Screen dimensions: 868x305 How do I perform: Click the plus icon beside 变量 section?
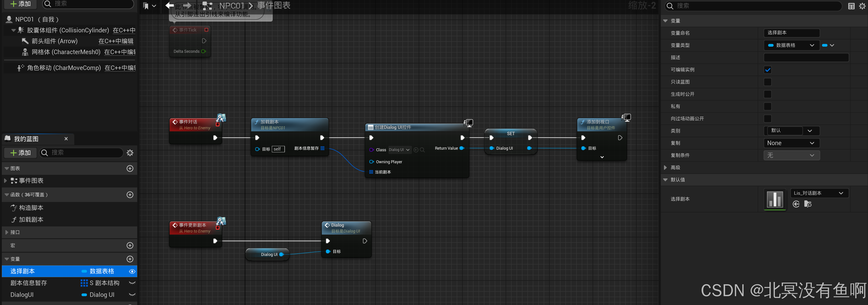pyautogui.click(x=130, y=259)
